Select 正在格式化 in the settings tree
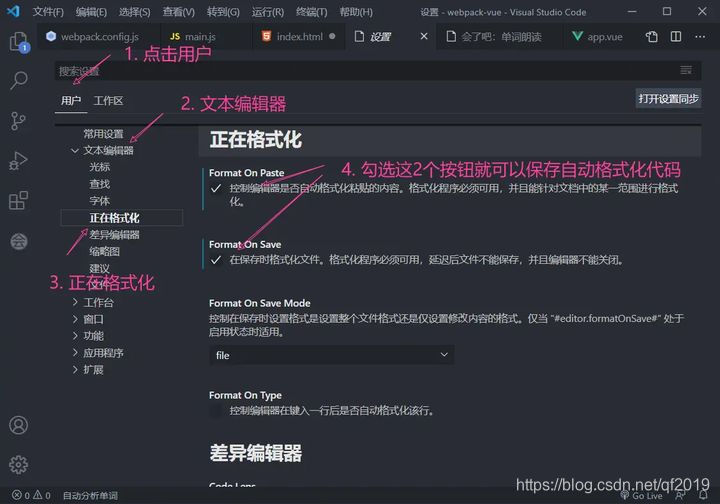The image size is (720, 504). [x=122, y=218]
